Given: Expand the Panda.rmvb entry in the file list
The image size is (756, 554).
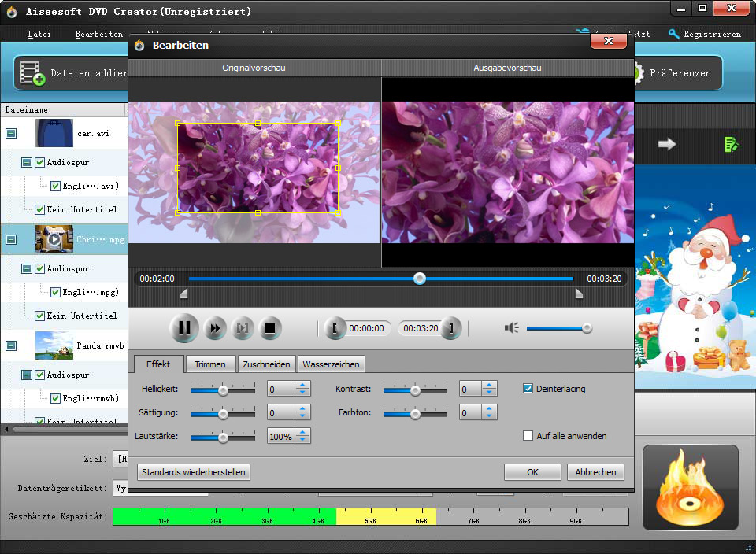Looking at the screenshot, I should pyautogui.click(x=12, y=346).
